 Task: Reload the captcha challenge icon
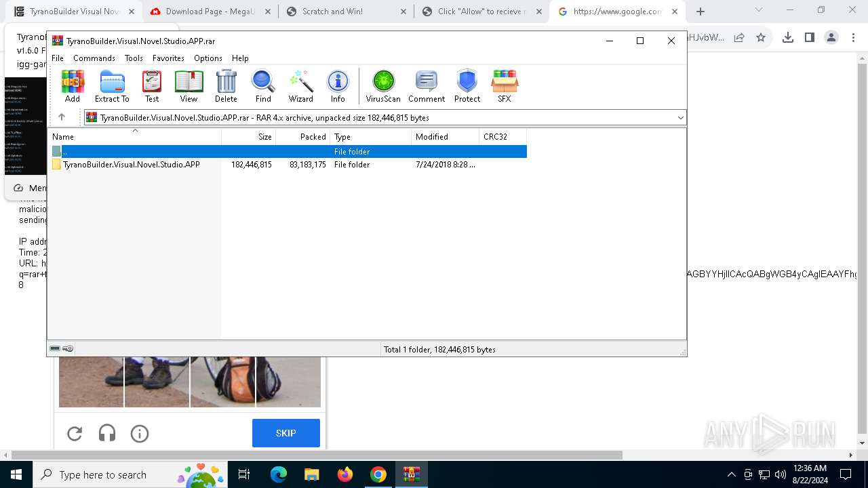click(75, 434)
